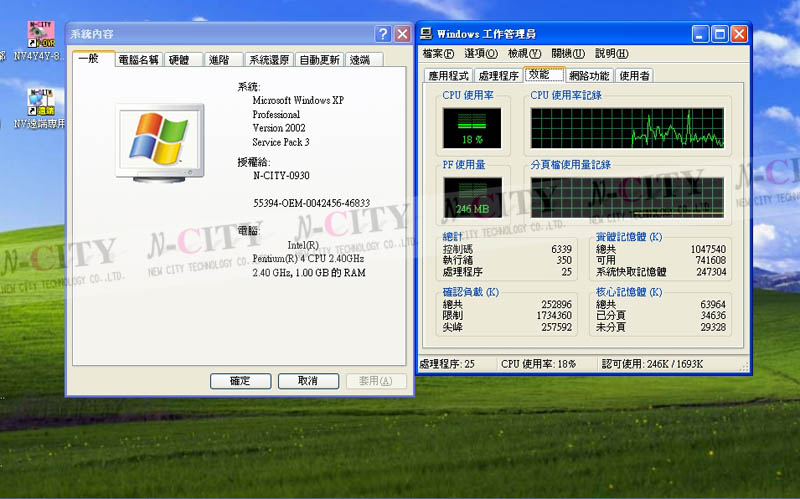Click the Task Manager title bar icon
The image size is (800, 499).
[x=426, y=34]
